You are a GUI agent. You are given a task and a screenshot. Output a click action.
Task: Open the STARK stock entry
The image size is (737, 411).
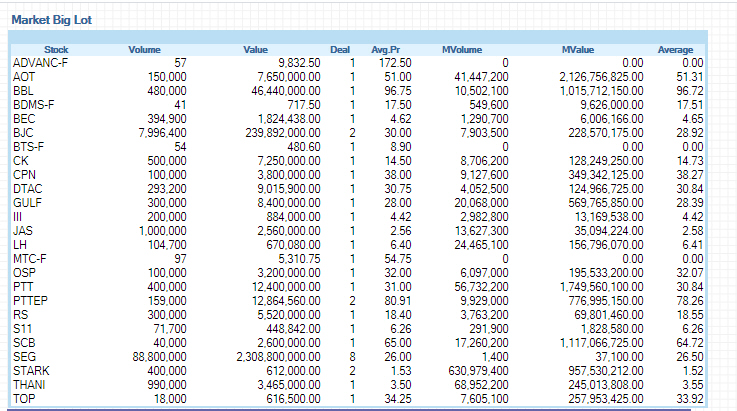(x=31, y=371)
